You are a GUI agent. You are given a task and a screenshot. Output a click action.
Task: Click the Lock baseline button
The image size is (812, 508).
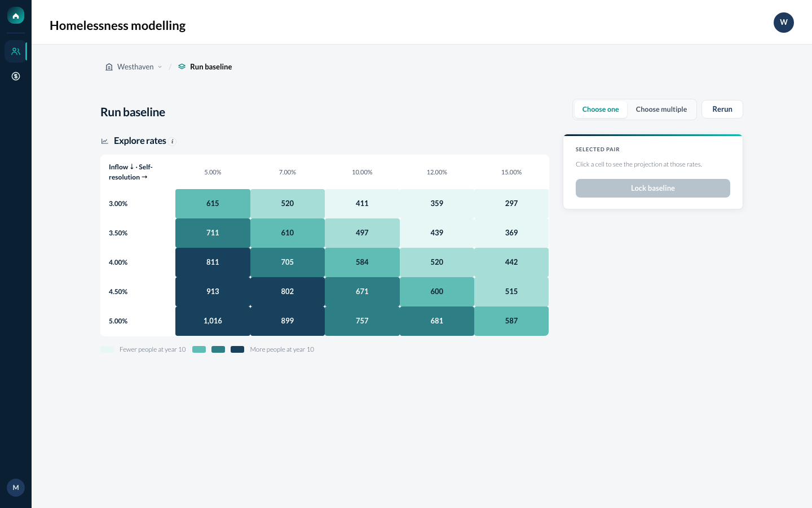click(653, 189)
